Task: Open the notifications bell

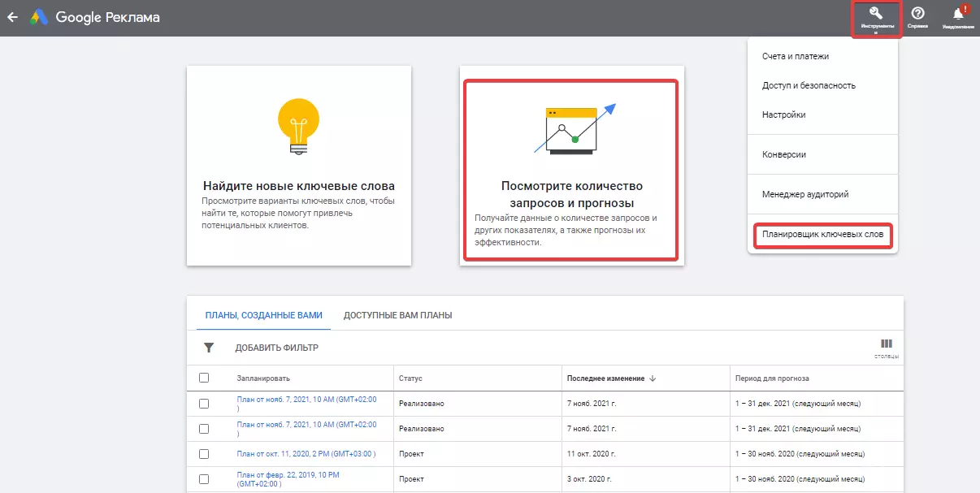Action: (959, 14)
